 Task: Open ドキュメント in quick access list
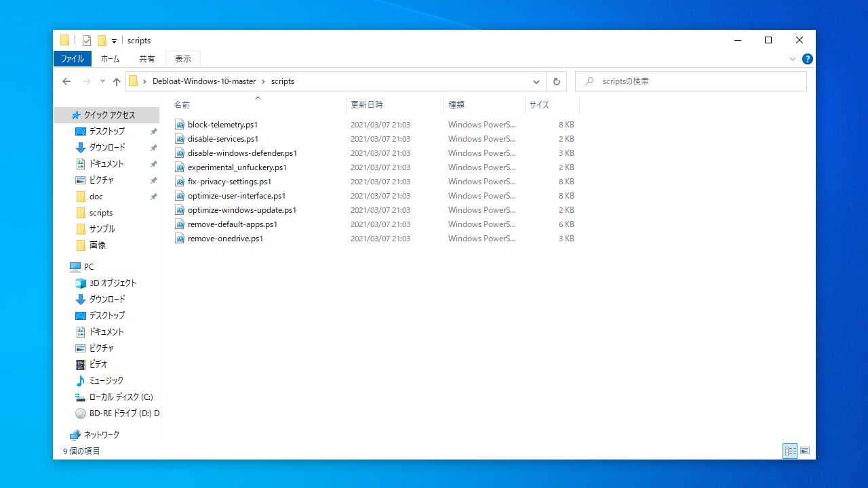tap(100, 164)
